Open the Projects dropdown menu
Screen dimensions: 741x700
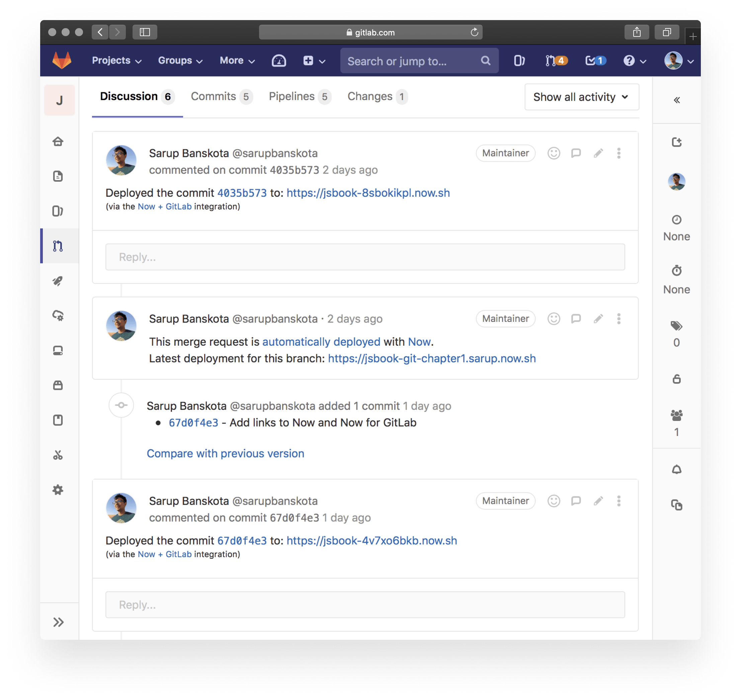117,61
